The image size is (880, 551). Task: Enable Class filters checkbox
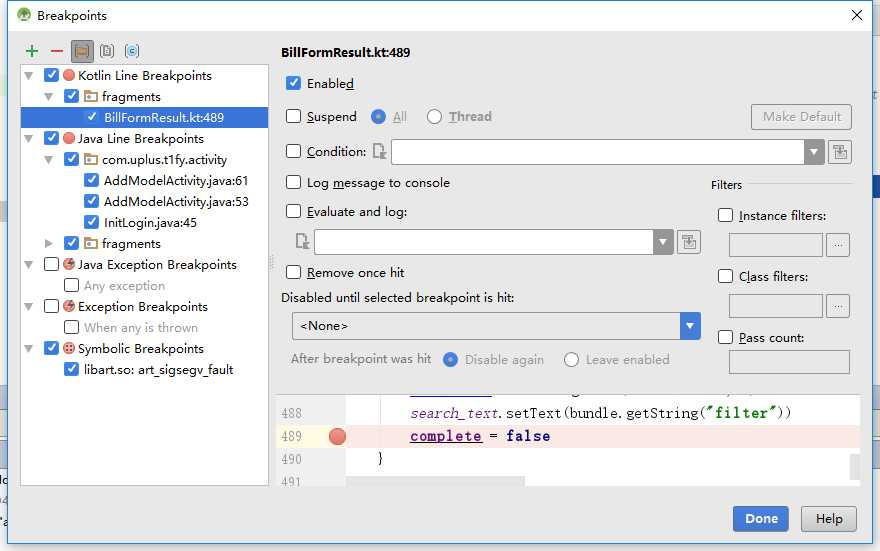(726, 277)
